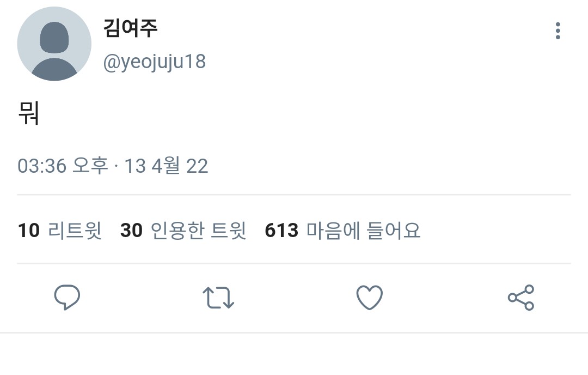Click the quote tweet count 30
This screenshot has width=588, height=375.
(x=131, y=231)
